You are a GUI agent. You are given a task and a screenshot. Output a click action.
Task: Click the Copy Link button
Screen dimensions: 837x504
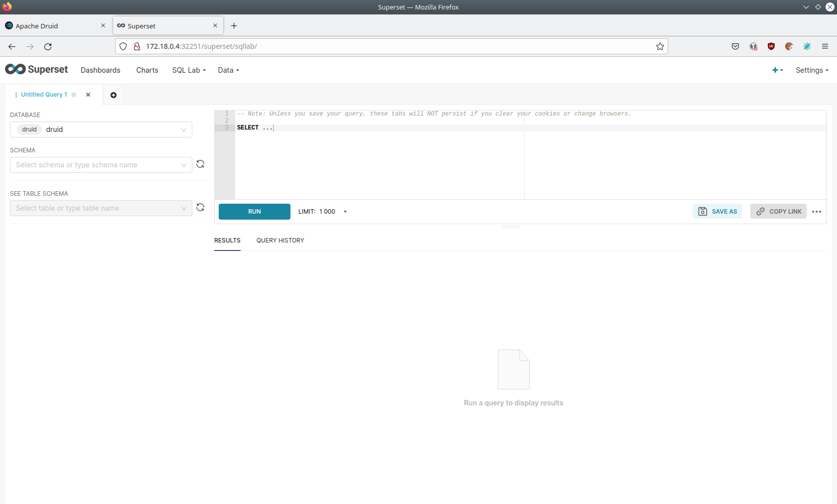tap(778, 212)
